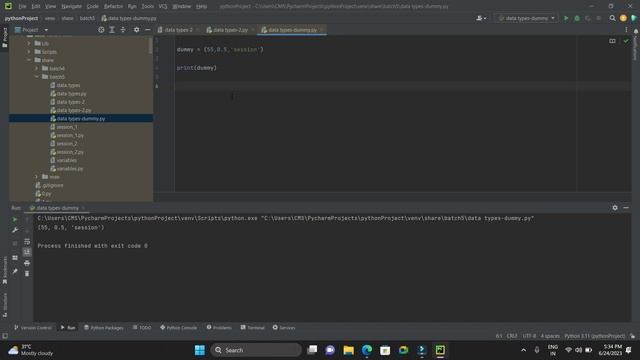Pin the Run tab with the pin icon
The image size is (640, 360).
15,271
